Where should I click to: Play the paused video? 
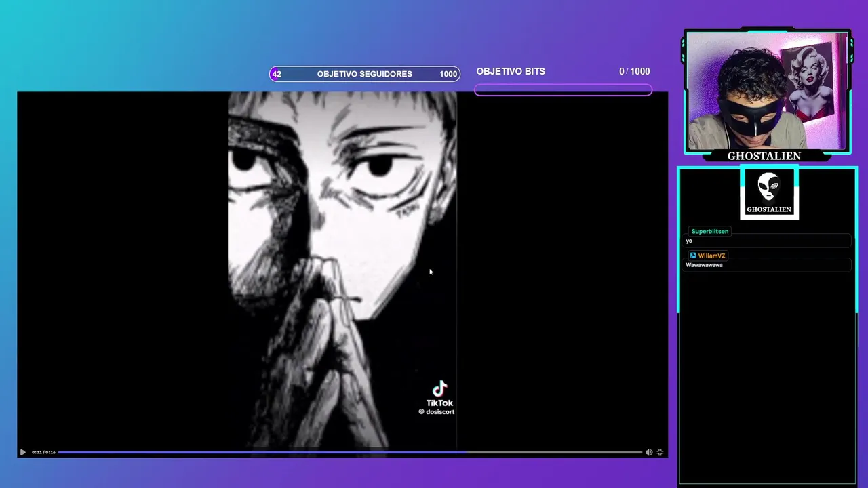(22, 452)
